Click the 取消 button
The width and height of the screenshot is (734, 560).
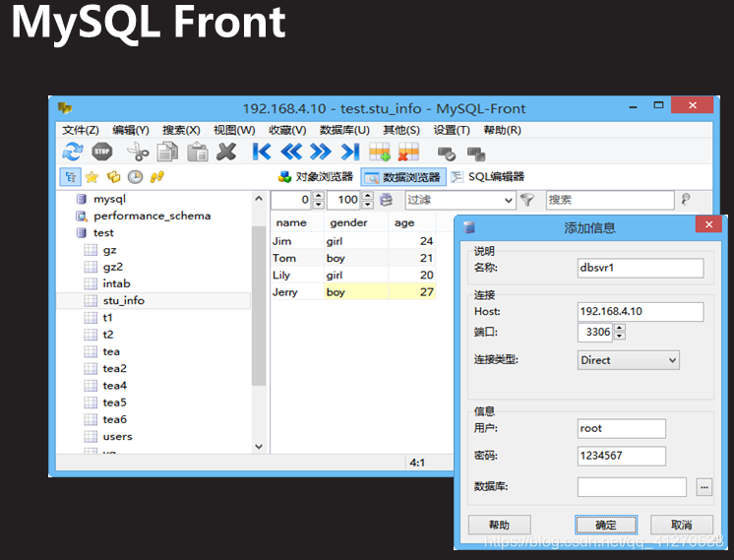tap(682, 525)
